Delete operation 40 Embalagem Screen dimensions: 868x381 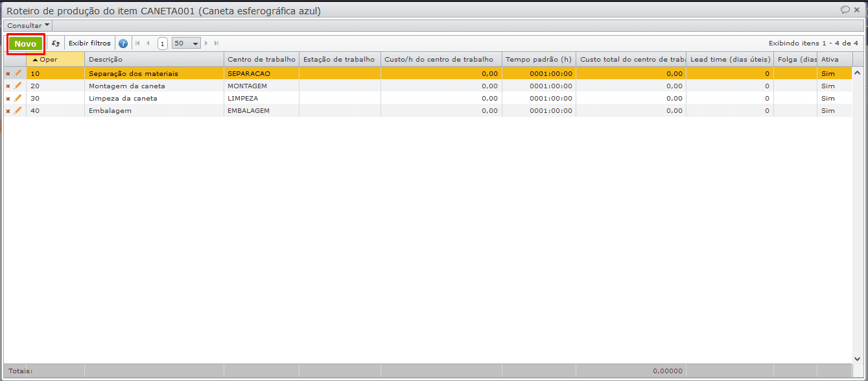point(8,111)
